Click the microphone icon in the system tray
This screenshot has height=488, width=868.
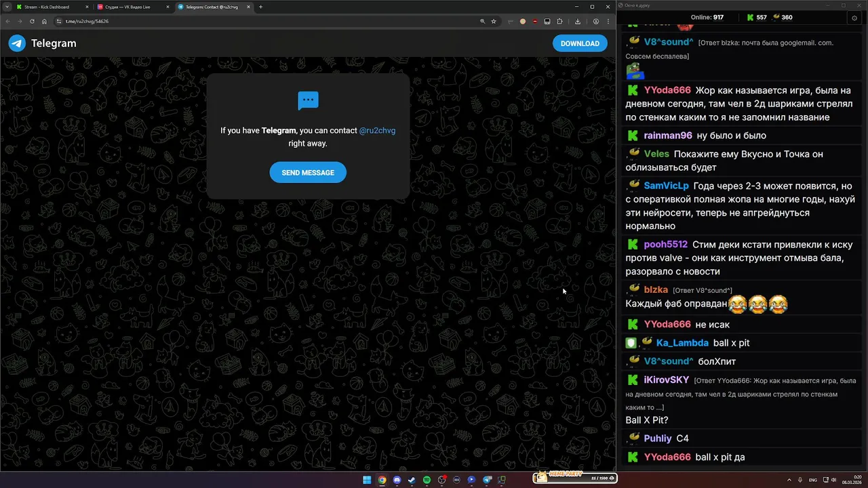(800, 480)
